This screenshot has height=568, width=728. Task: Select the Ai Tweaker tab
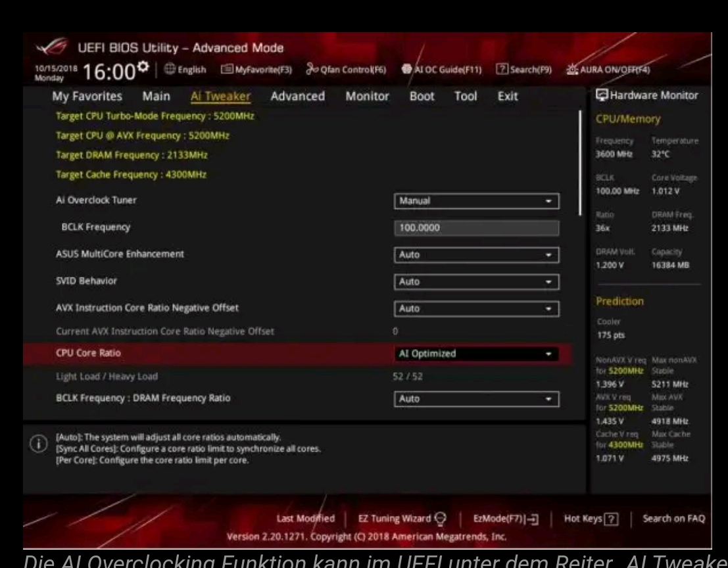click(220, 96)
